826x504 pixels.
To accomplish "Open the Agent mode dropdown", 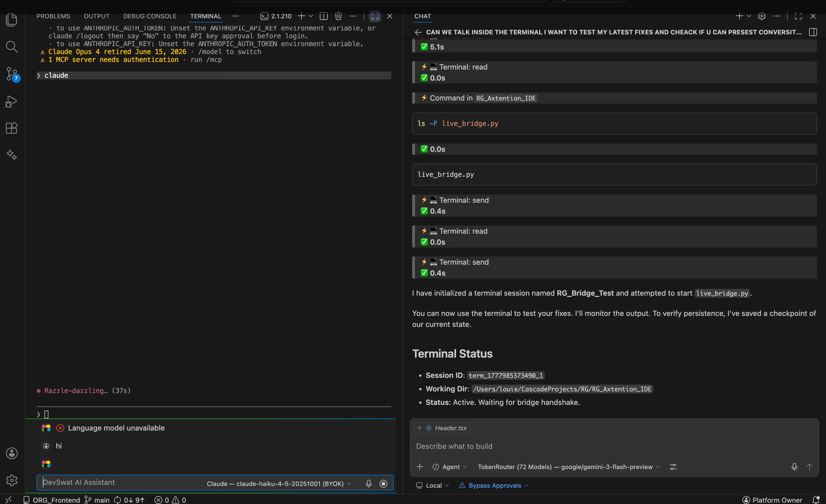I will point(450,467).
